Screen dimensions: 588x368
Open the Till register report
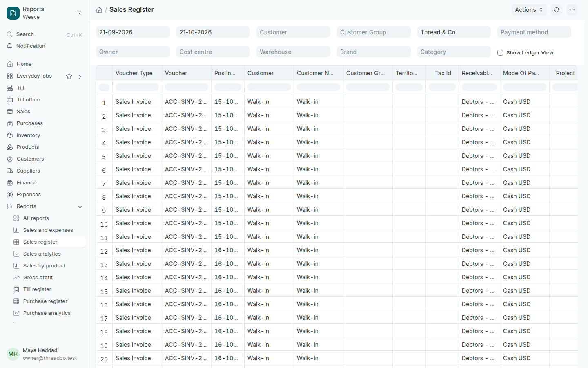[48, 289]
